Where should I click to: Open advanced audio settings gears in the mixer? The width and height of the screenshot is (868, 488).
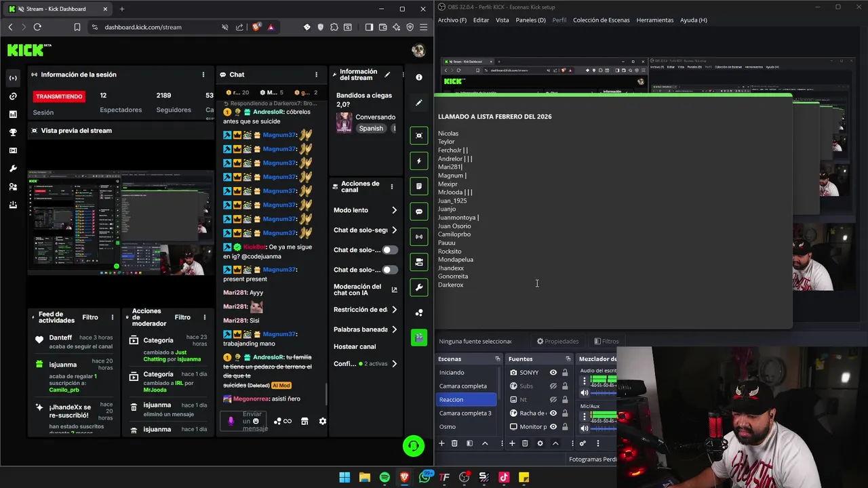click(x=583, y=443)
